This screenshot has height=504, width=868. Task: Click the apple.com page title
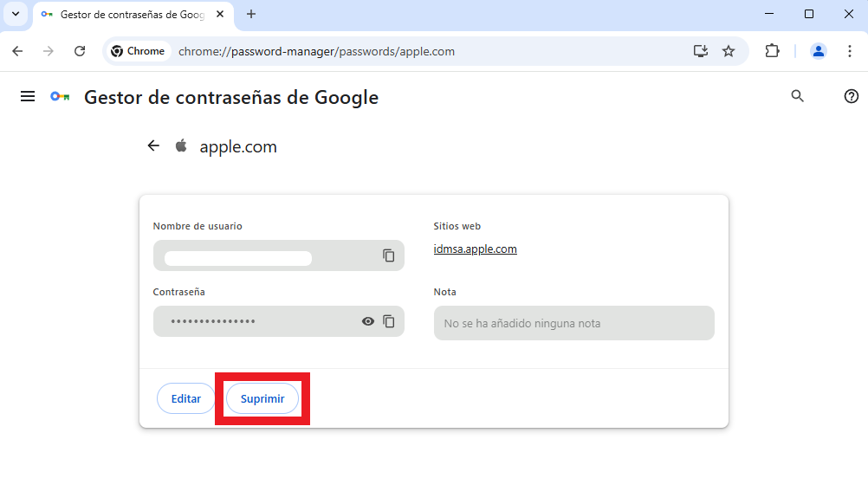click(x=238, y=147)
